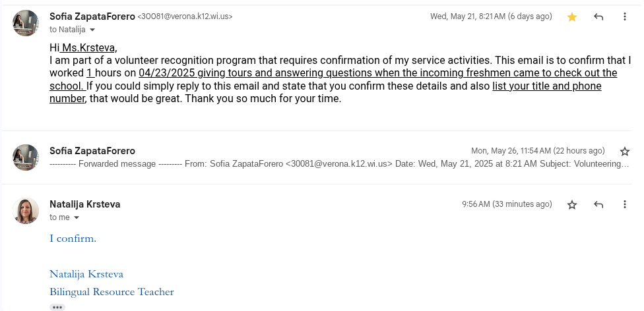Click Sofia's avatar on forwarded message
Image resolution: width=644 pixels, height=311 pixels.
click(x=26, y=157)
